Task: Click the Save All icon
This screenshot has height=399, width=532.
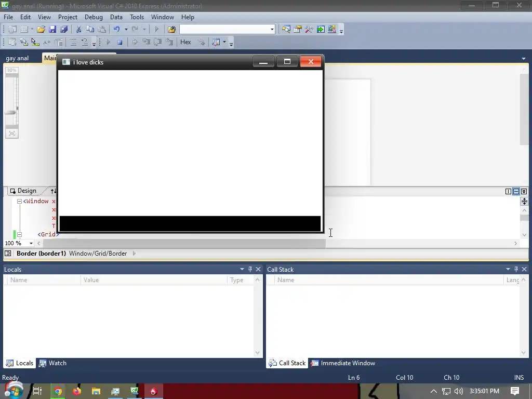Action: click(x=64, y=30)
